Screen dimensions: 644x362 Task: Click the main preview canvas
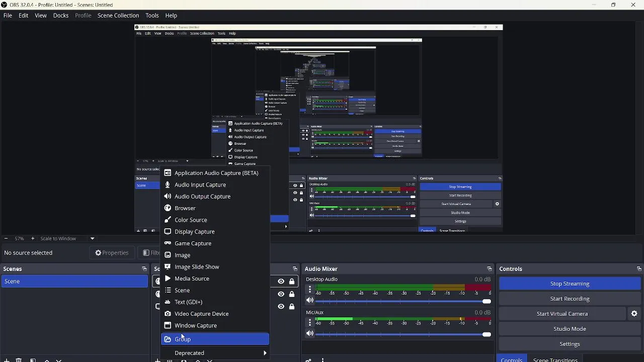click(x=318, y=128)
